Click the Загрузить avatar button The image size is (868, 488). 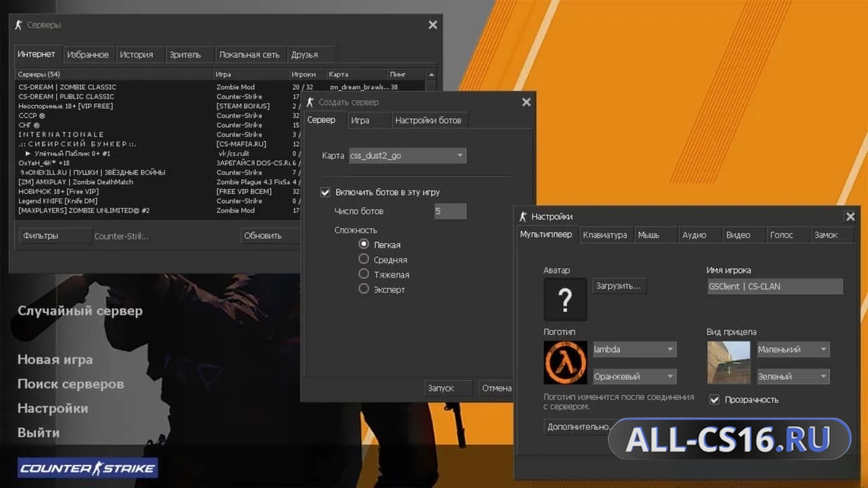619,286
